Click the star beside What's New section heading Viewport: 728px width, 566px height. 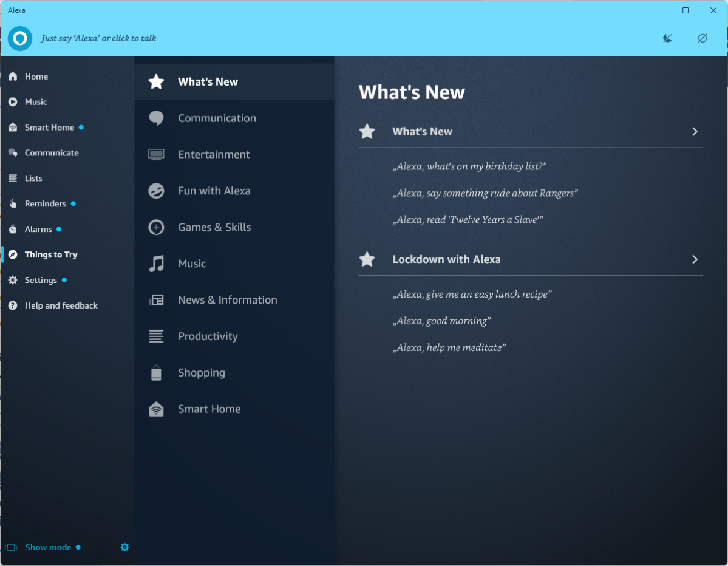point(367,132)
